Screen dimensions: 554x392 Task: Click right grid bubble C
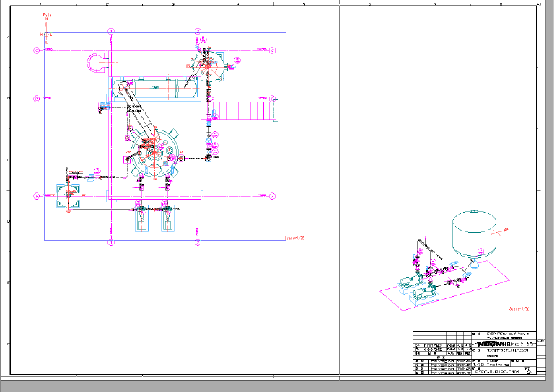coord(273,50)
